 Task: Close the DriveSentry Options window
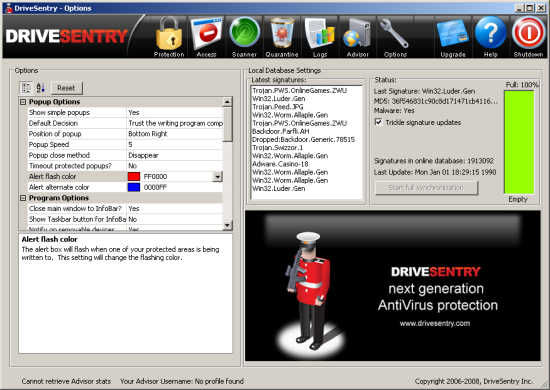click(541, 8)
